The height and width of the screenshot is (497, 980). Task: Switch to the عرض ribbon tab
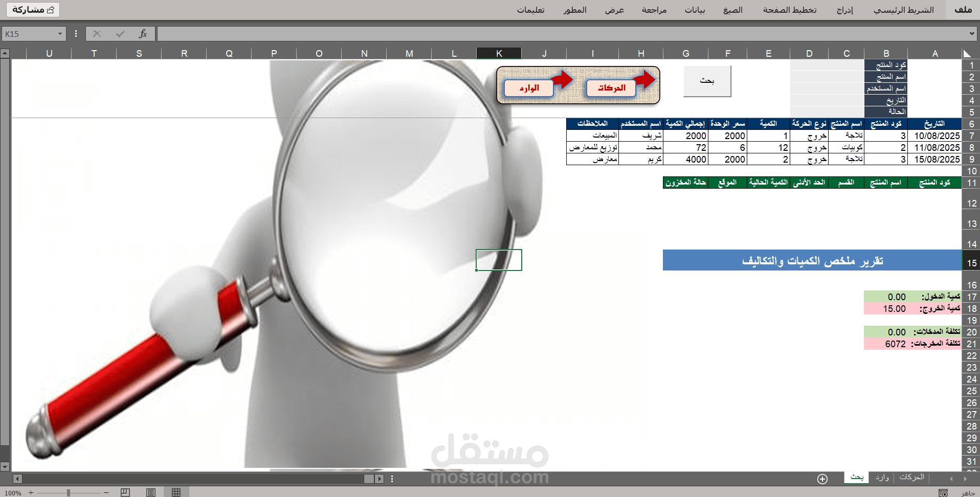[614, 10]
